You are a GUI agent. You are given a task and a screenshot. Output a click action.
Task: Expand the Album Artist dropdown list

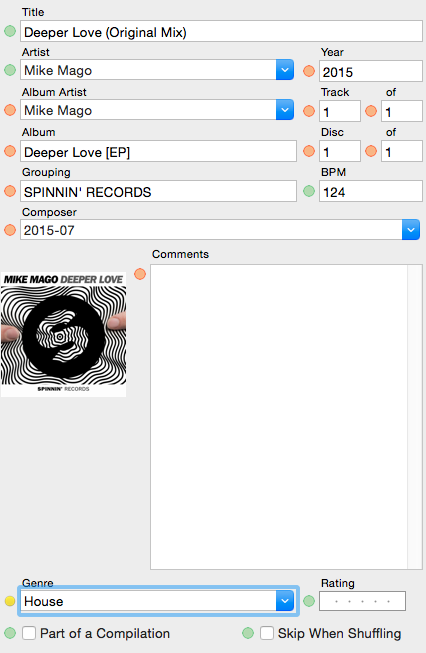(285, 110)
